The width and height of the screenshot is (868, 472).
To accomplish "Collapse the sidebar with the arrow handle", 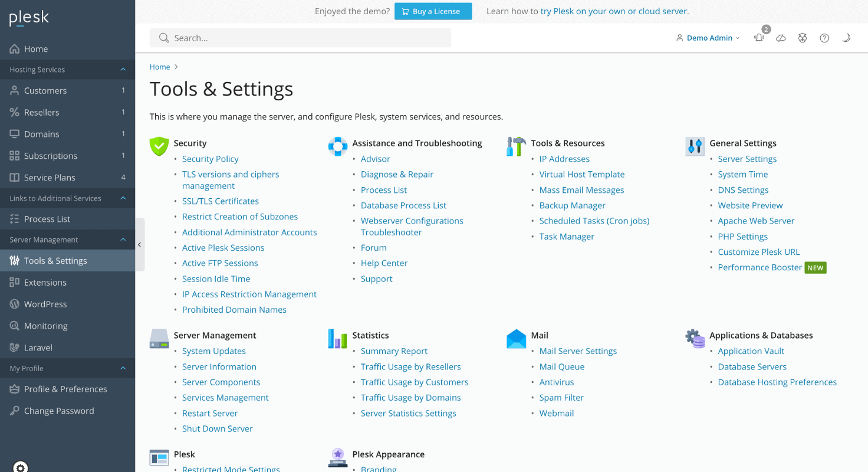I will 140,244.
